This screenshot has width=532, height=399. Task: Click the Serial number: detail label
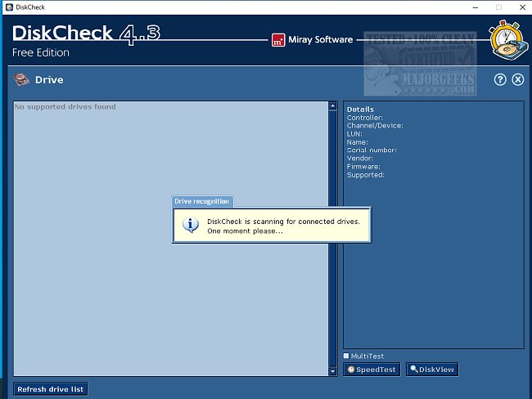(x=372, y=150)
